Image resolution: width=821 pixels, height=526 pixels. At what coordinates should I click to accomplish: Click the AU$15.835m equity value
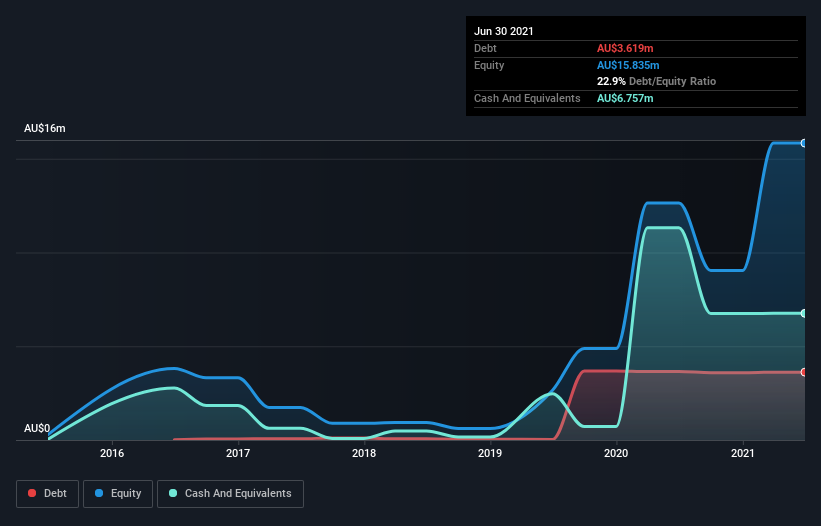tap(628, 65)
